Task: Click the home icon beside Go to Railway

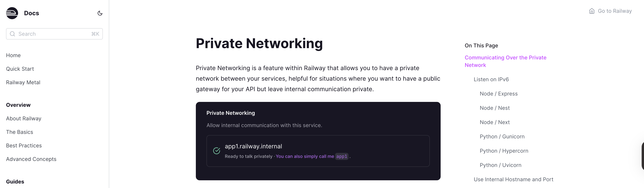Action: (592, 11)
